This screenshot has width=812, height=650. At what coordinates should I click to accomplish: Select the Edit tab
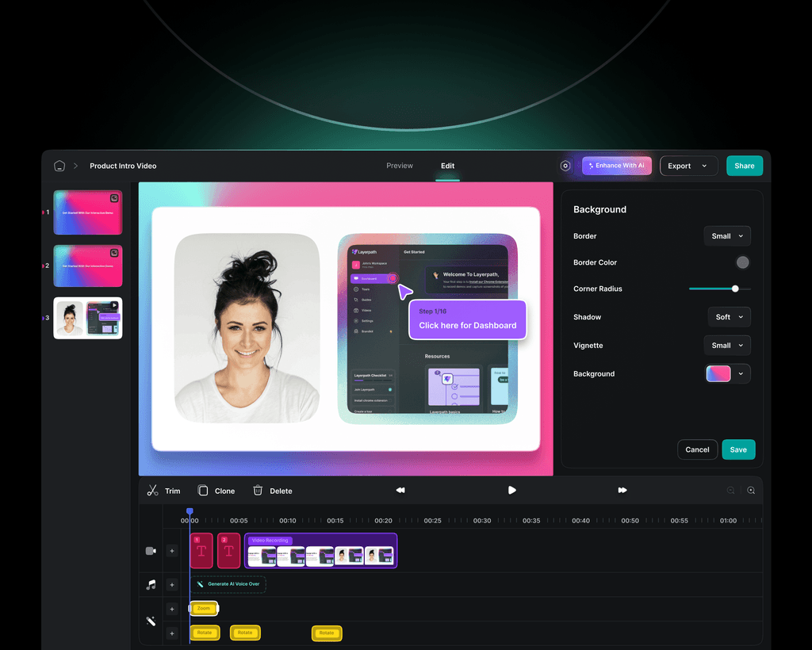[447, 166]
